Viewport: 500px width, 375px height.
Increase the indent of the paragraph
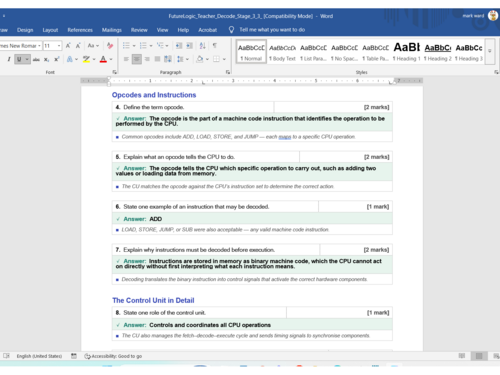pyautogui.click(x=189, y=46)
